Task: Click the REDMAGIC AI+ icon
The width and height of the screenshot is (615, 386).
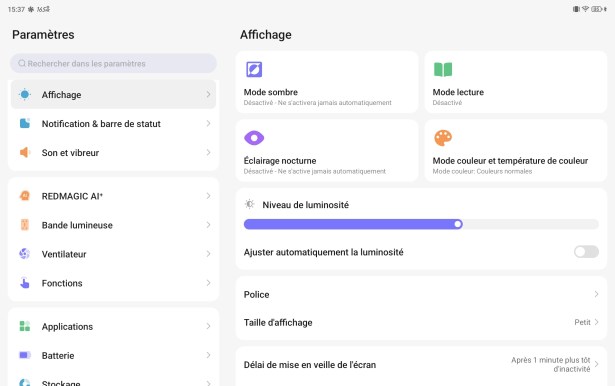Action: [25, 196]
